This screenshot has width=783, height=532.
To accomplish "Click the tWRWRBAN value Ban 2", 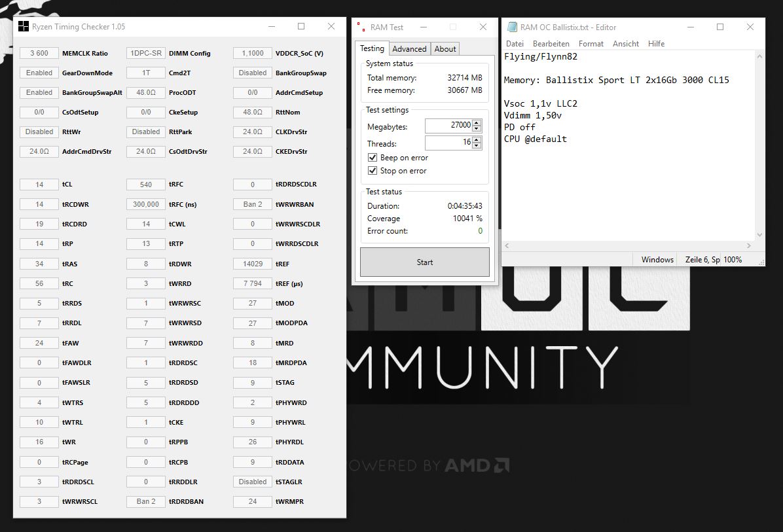I will [253, 204].
